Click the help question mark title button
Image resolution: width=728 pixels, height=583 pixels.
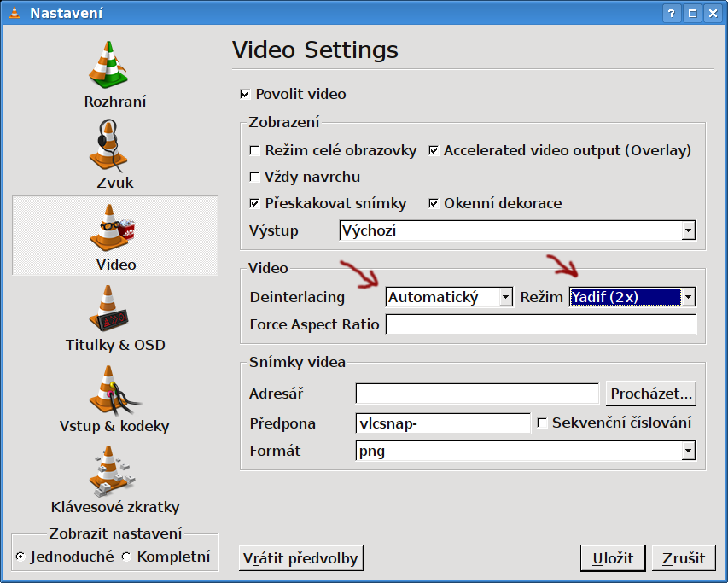point(672,13)
